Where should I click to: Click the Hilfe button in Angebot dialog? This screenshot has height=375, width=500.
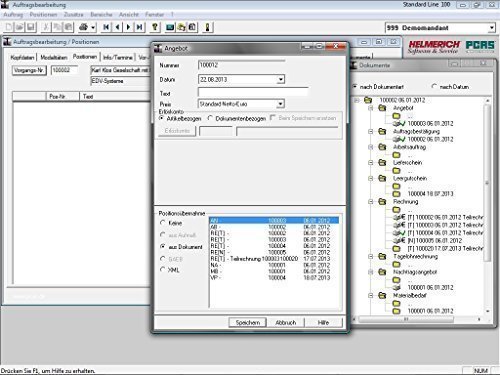323,322
